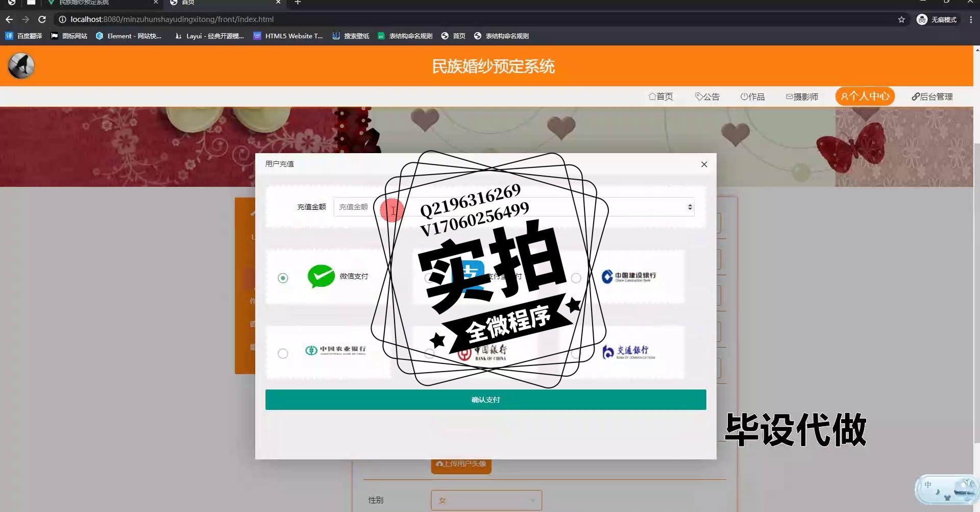
Task: Open the 个人中心 nav menu item
Action: (865, 96)
